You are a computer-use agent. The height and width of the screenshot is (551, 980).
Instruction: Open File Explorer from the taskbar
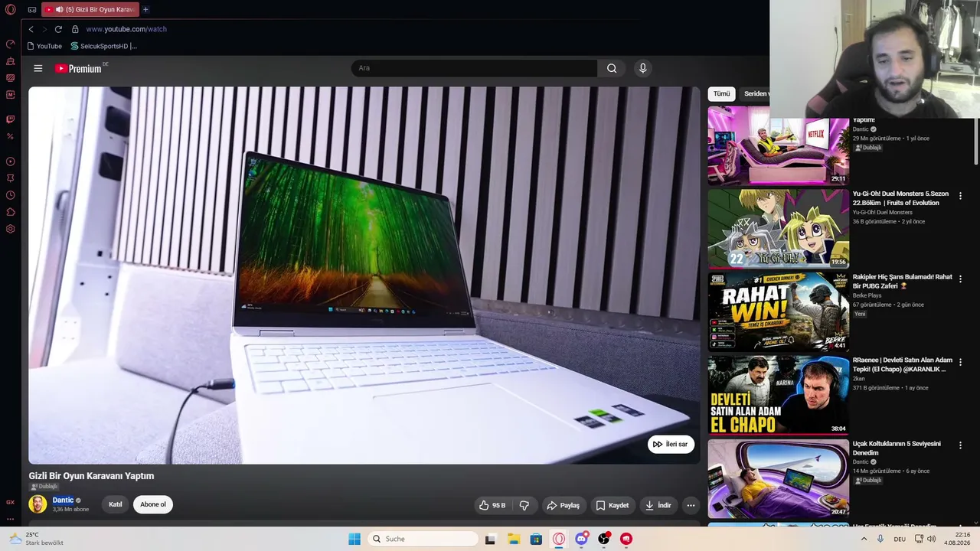click(513, 539)
